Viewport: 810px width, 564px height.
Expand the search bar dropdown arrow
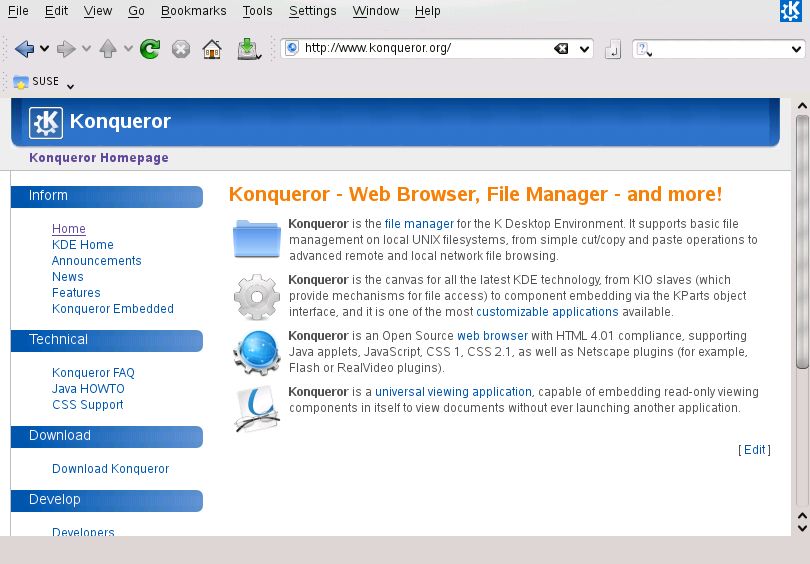(x=796, y=49)
